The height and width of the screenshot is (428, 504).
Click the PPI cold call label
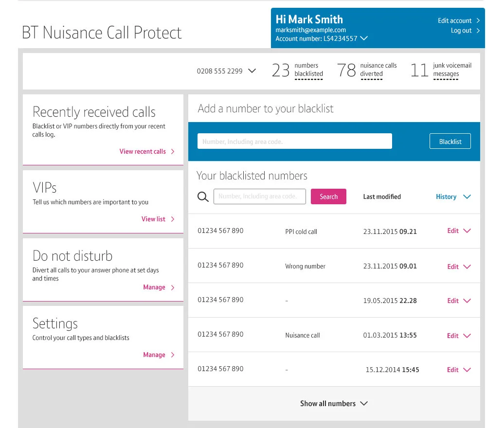click(301, 232)
